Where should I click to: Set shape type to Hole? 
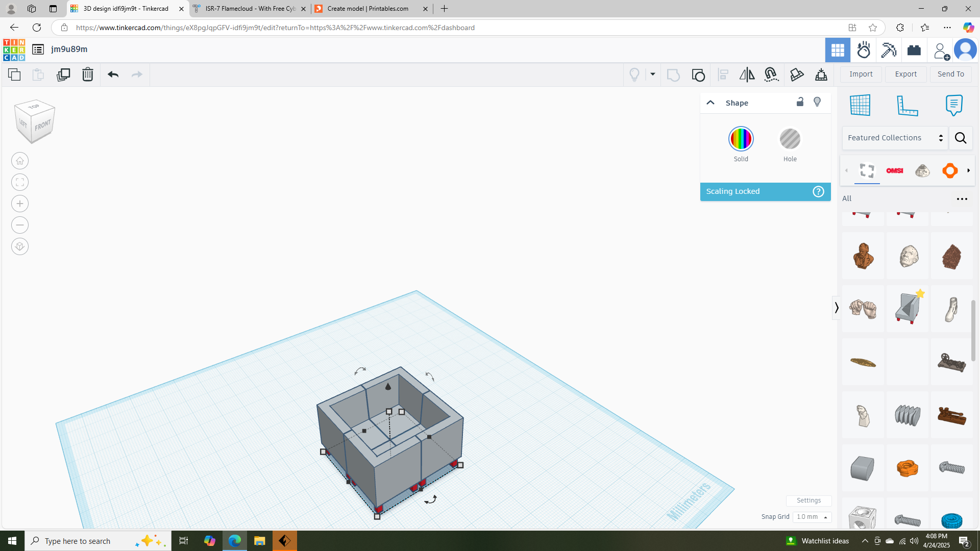coord(790,139)
